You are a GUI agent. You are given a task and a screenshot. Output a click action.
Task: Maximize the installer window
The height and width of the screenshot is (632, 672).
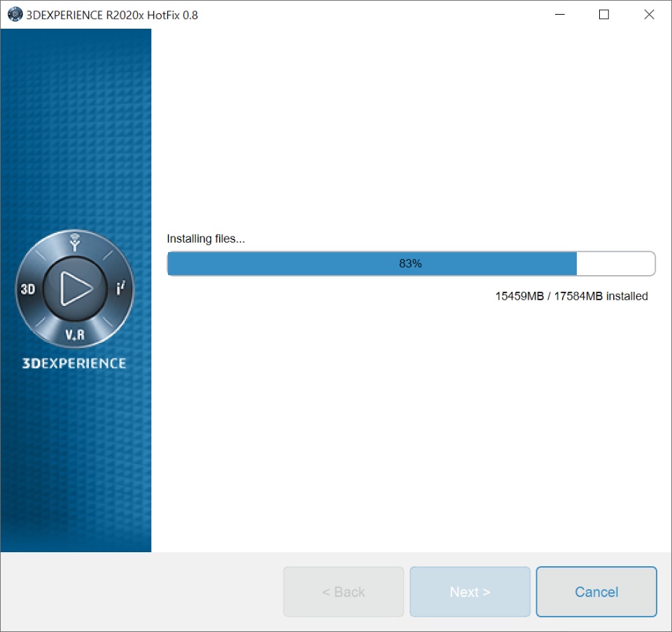(604, 15)
